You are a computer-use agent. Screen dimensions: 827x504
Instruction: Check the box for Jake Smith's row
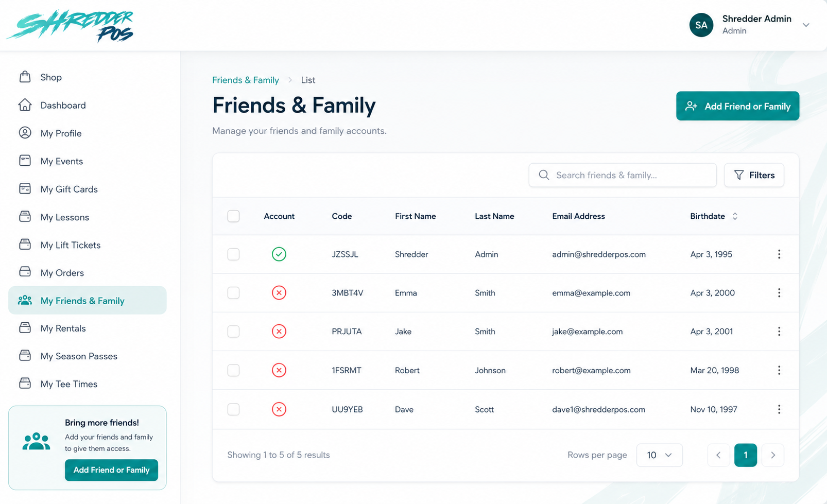click(x=233, y=332)
